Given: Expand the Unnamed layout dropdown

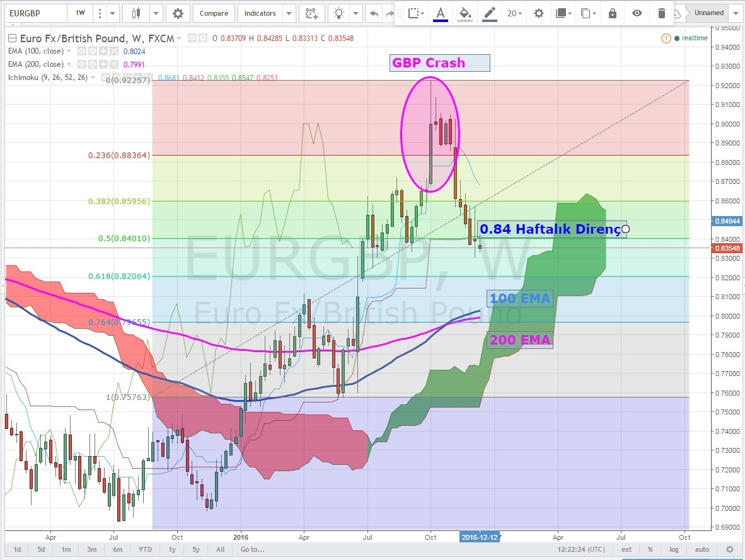Looking at the screenshot, I should click(736, 13).
